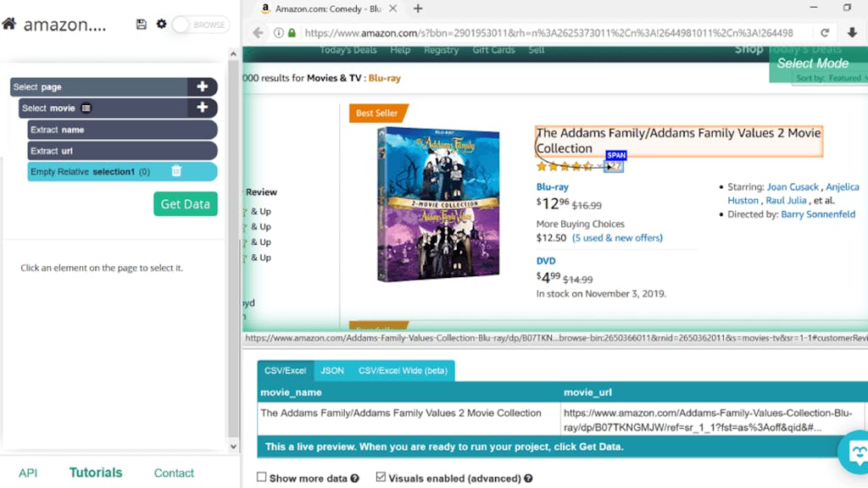The image size is (868, 488).
Task: Click the DVD format link
Action: click(546, 261)
